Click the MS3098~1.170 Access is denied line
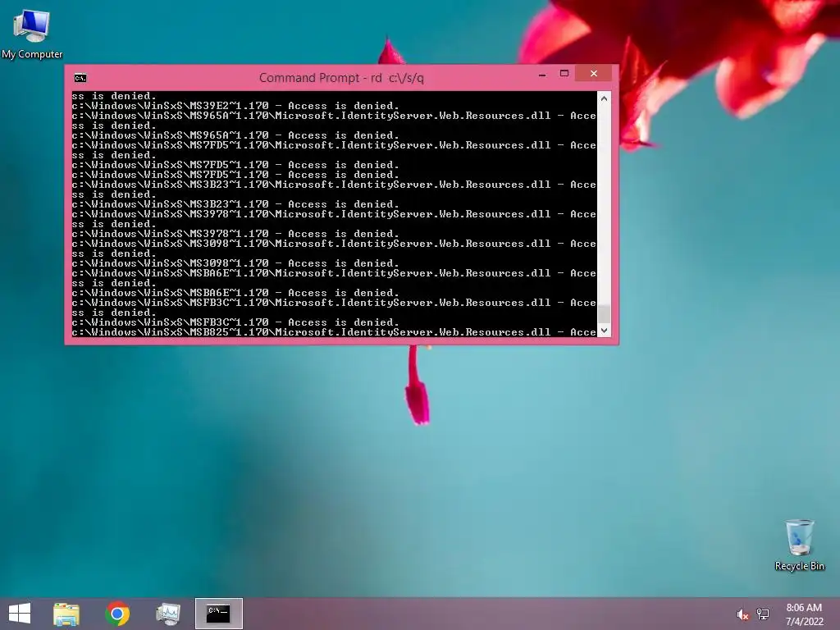 [235, 263]
